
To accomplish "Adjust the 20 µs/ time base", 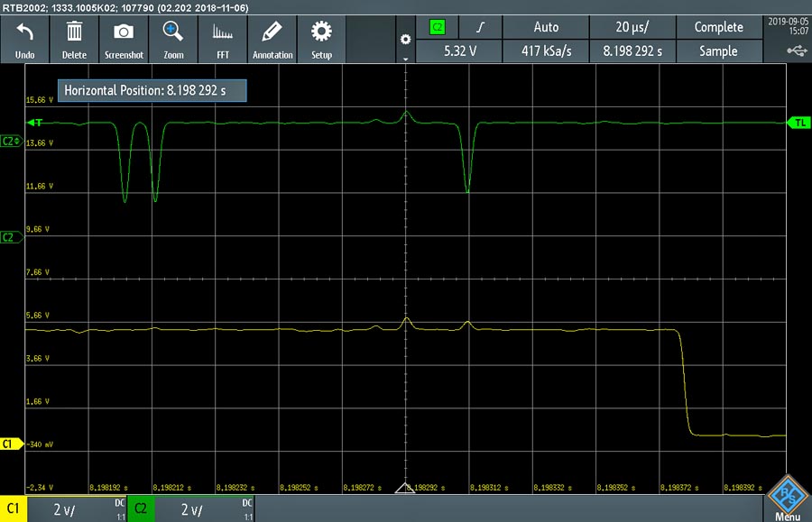I will coord(632,27).
